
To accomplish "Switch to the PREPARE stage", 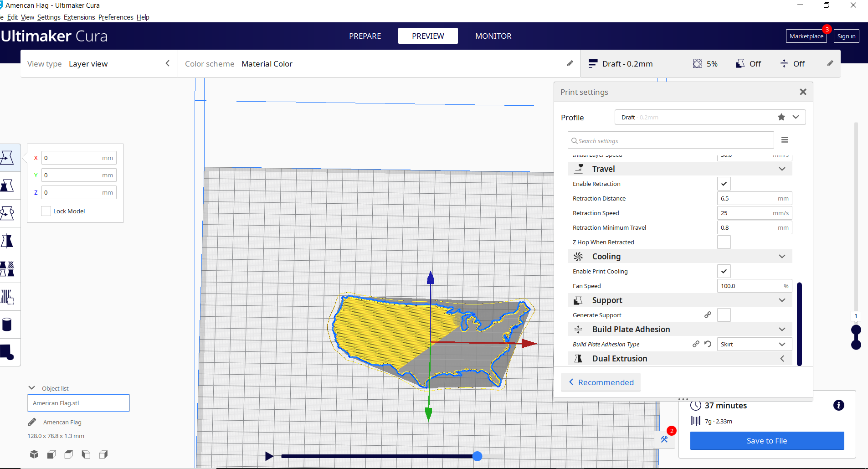I will [x=365, y=36].
